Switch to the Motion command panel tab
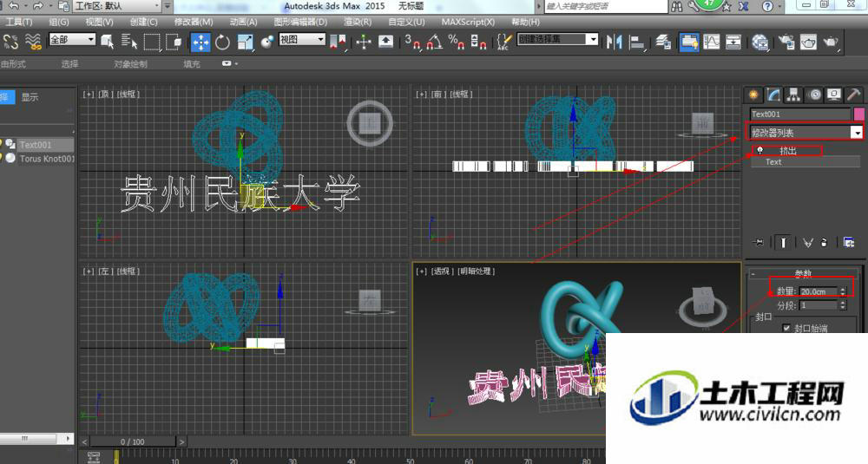This screenshot has width=868, height=464. click(814, 95)
